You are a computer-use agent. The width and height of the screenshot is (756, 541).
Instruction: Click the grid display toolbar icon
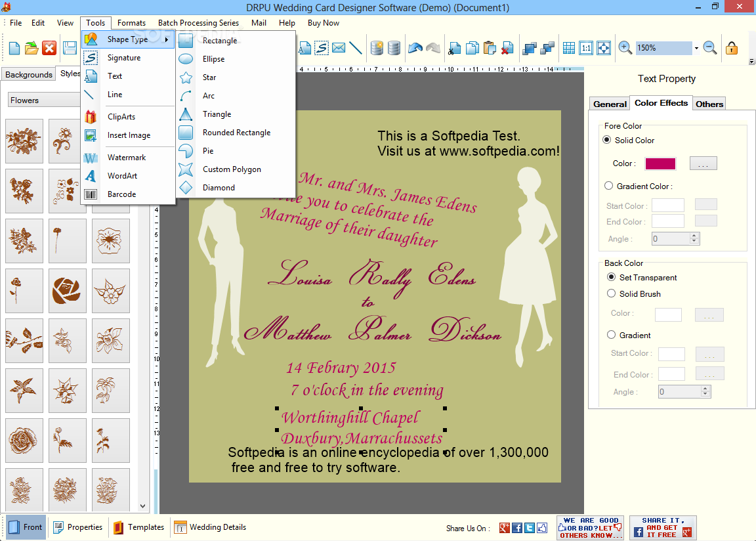569,48
